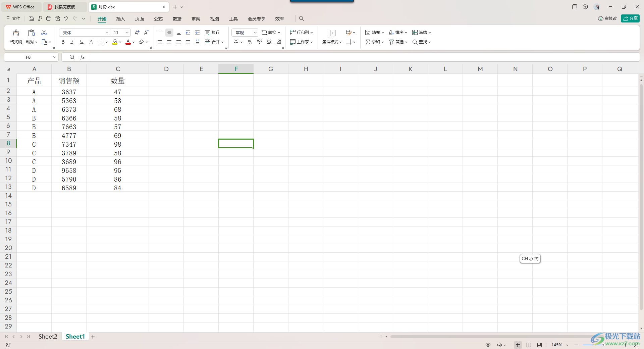Click the Decrease indent icon

(x=188, y=33)
